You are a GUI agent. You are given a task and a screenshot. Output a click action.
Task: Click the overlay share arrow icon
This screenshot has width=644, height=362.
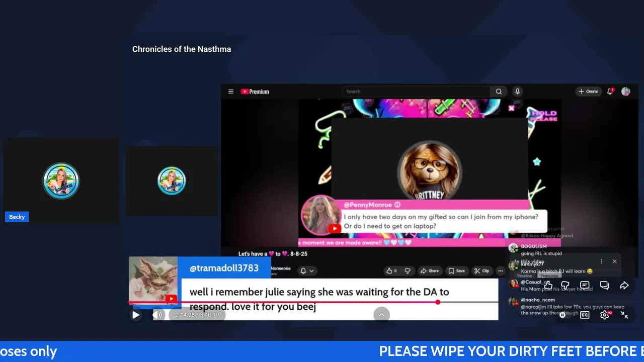624,286
